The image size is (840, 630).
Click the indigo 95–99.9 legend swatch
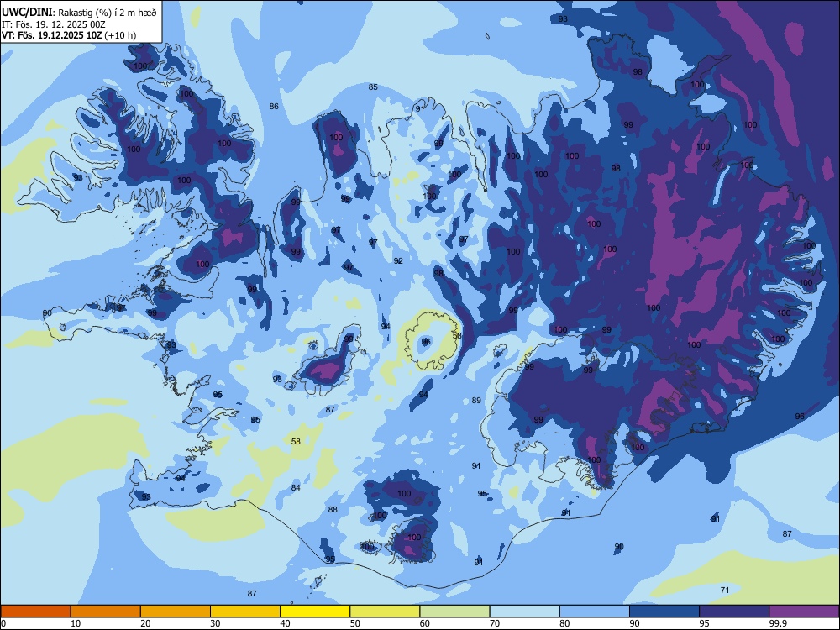pyautogui.click(x=734, y=612)
